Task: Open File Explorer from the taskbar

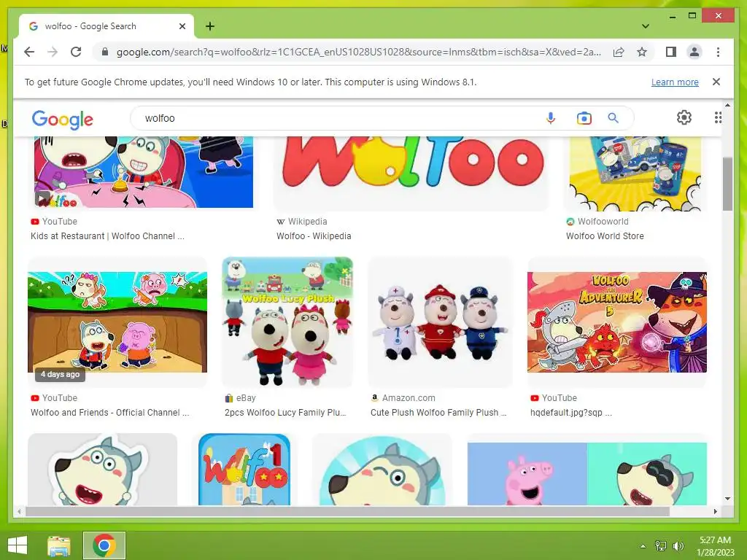Action: [59, 545]
